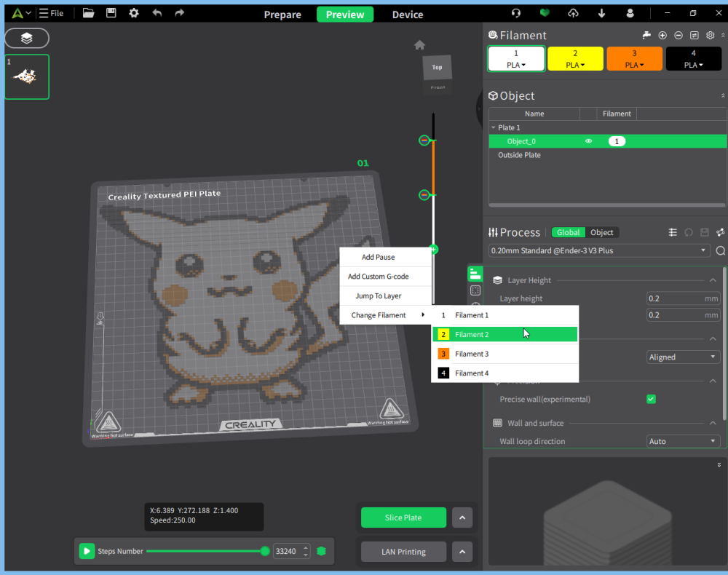Select orange filament slot 3 swatch
The width and height of the screenshot is (728, 575).
(634, 58)
